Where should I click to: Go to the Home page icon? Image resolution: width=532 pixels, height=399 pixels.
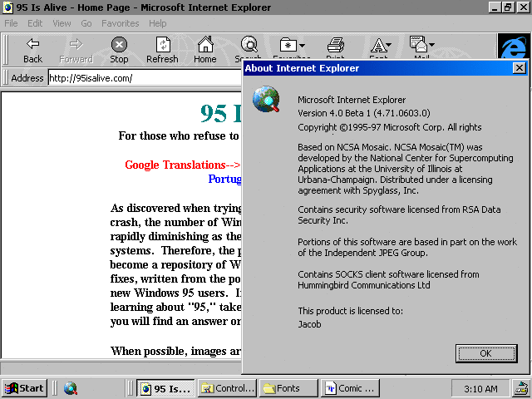(205, 50)
